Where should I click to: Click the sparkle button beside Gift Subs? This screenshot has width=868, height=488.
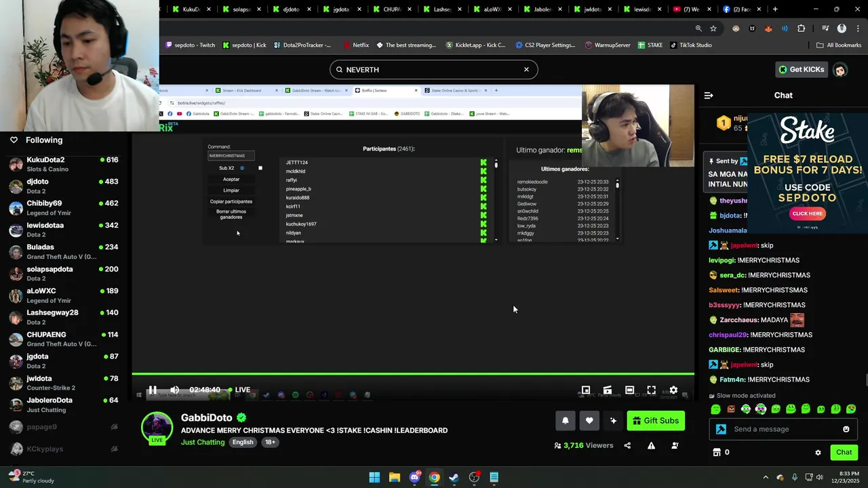pos(613,421)
